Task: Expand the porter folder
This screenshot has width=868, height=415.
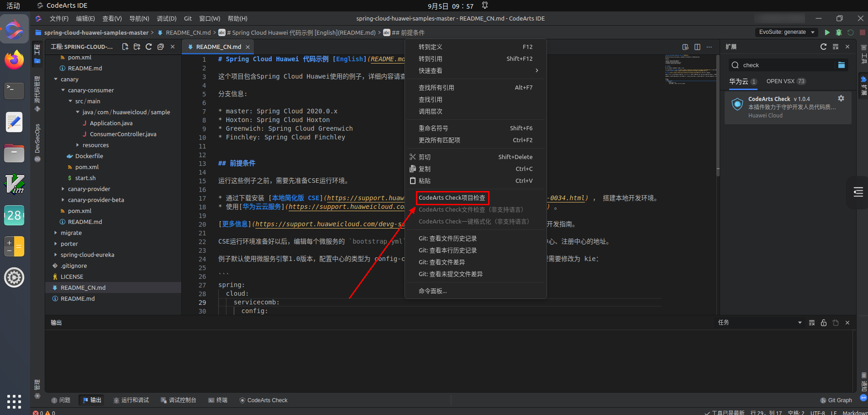Action: (x=56, y=244)
